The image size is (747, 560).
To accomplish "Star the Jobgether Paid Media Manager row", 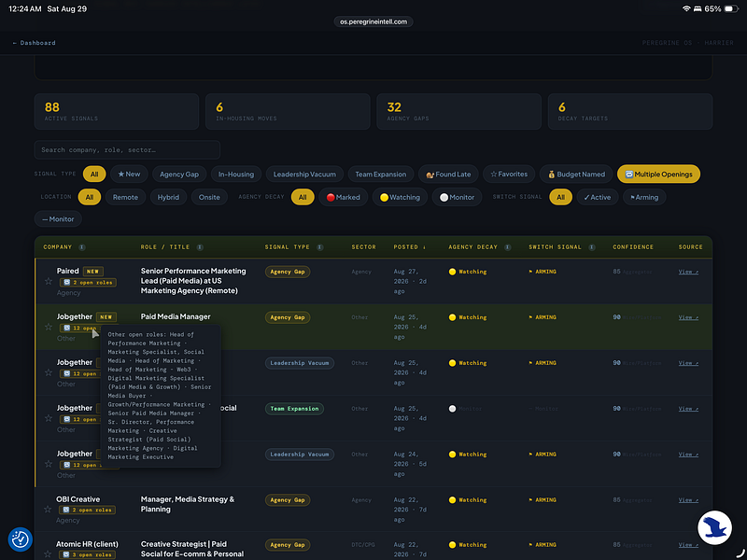I will (49, 328).
